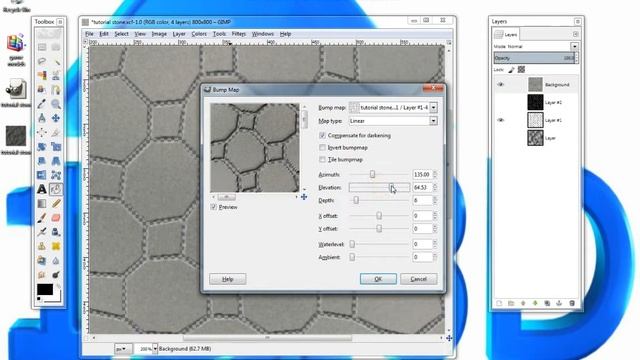Select the Crop tool
Screen dimensions: 640x360
click(56, 132)
